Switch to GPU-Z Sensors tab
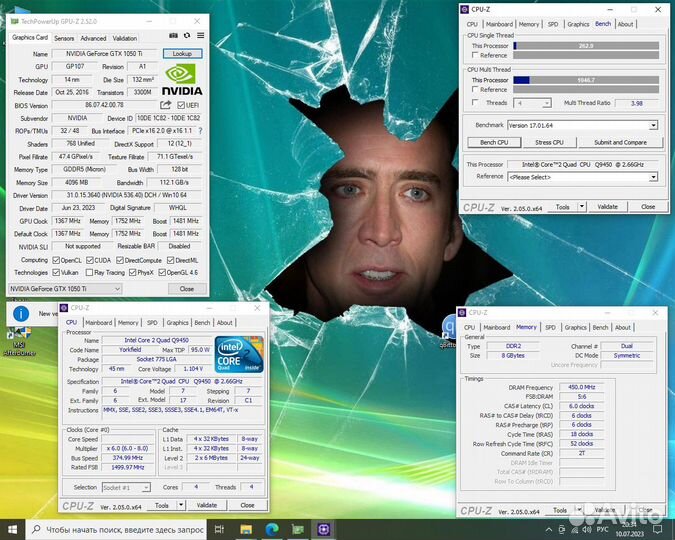 [x=64, y=38]
